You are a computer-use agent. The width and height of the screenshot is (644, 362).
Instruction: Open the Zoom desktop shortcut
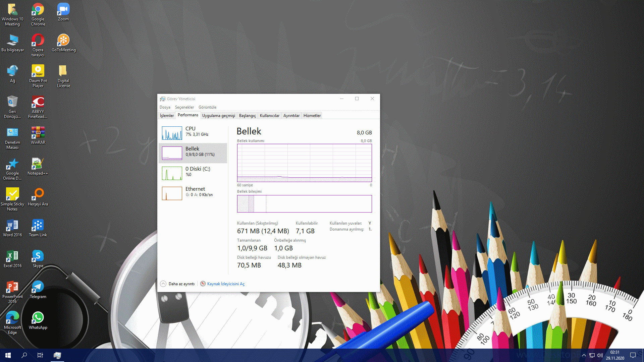click(63, 12)
